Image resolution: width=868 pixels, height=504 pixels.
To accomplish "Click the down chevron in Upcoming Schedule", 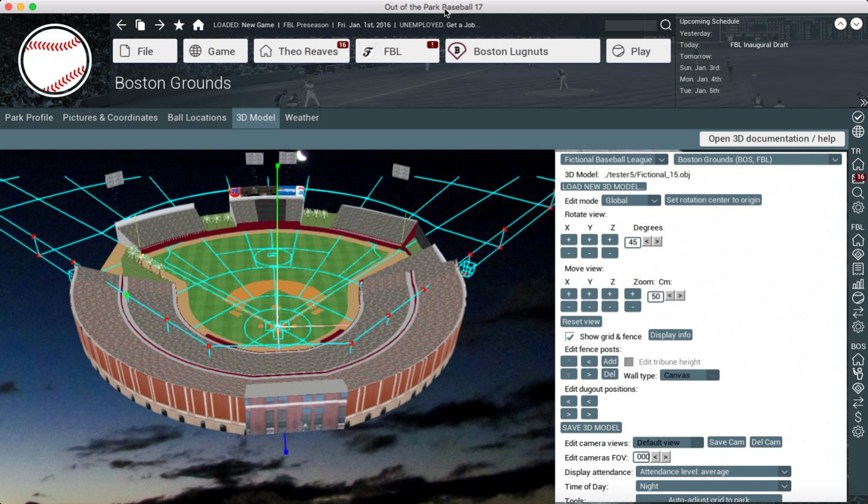I will pyautogui.click(x=857, y=24).
